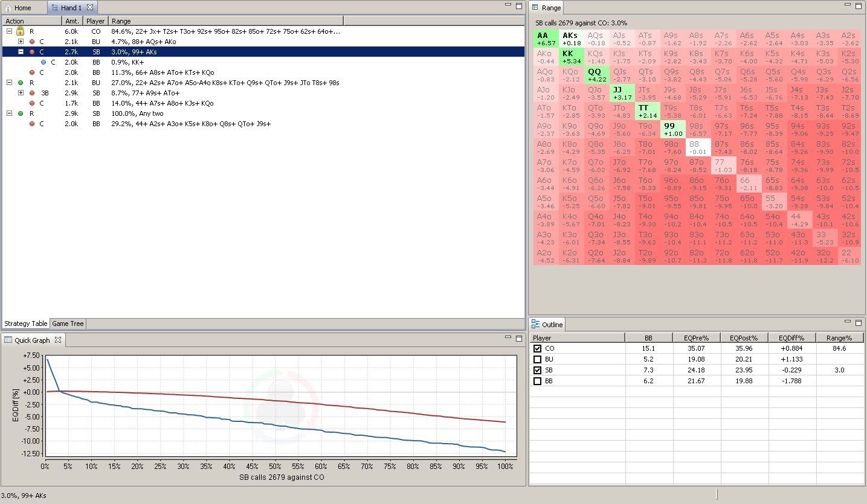Image resolution: width=867 pixels, height=504 pixels.
Task: Open the Game Tree tab
Action: pyautogui.click(x=68, y=324)
